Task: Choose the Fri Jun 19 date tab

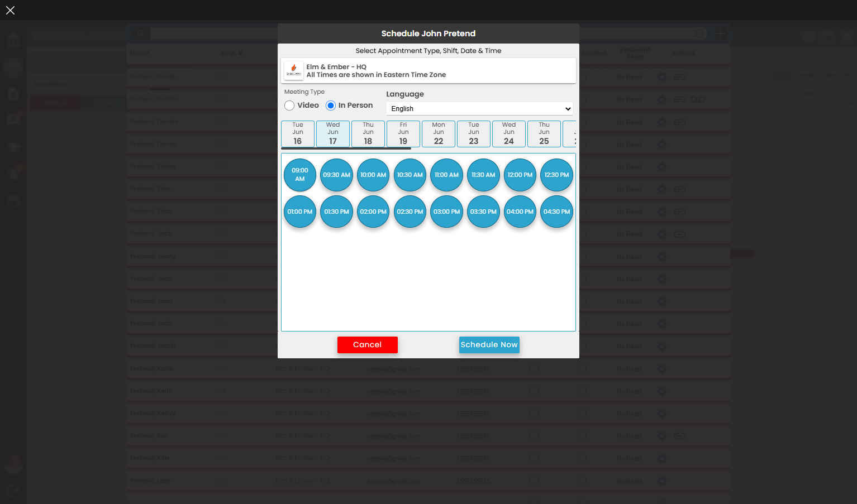Action: tap(403, 134)
